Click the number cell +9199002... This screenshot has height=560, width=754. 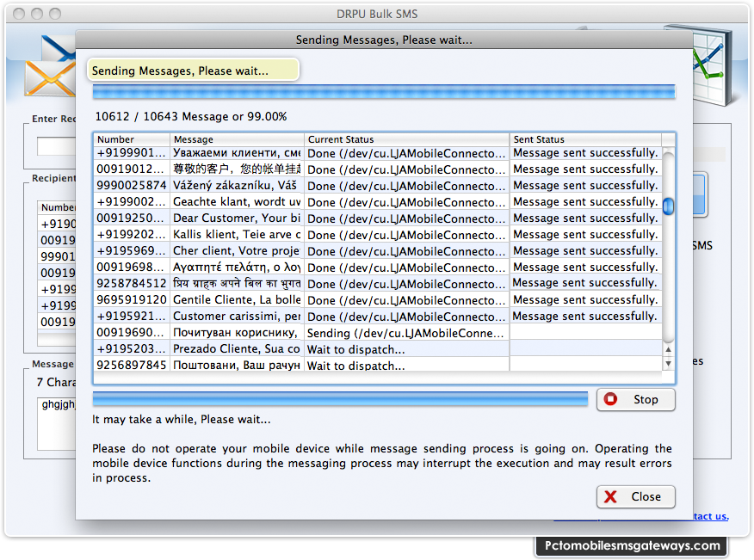(x=132, y=202)
